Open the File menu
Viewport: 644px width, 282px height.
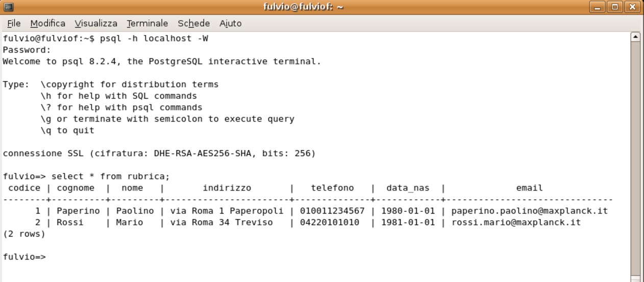[x=14, y=24]
